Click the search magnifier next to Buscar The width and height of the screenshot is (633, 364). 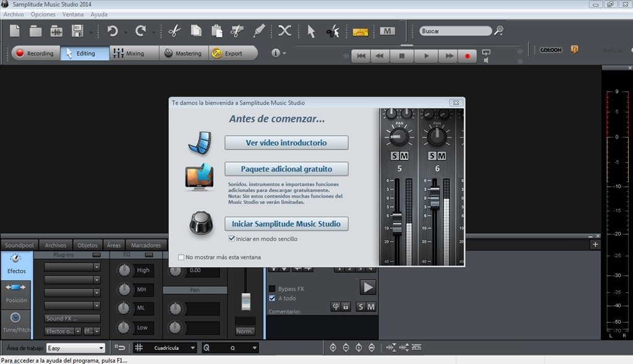499,31
